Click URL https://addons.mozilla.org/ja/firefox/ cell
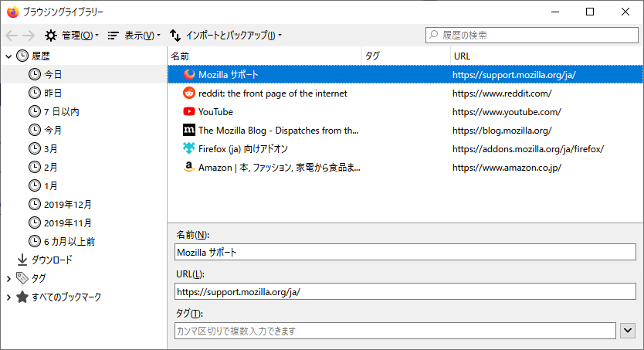644x350 pixels. (527, 148)
